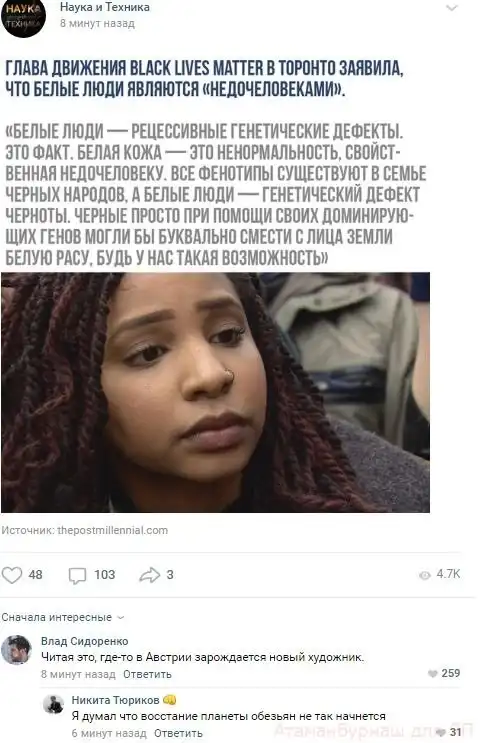Like Никита Тюриков's reply heart
This screenshot has height=743, width=480.
(441, 732)
